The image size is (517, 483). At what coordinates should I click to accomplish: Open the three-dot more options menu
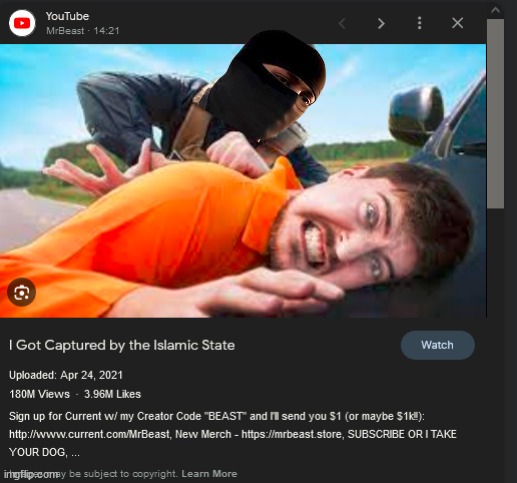point(419,23)
